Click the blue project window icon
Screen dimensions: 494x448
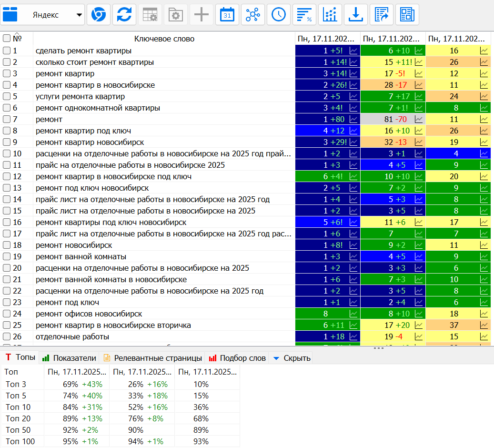(x=10, y=14)
